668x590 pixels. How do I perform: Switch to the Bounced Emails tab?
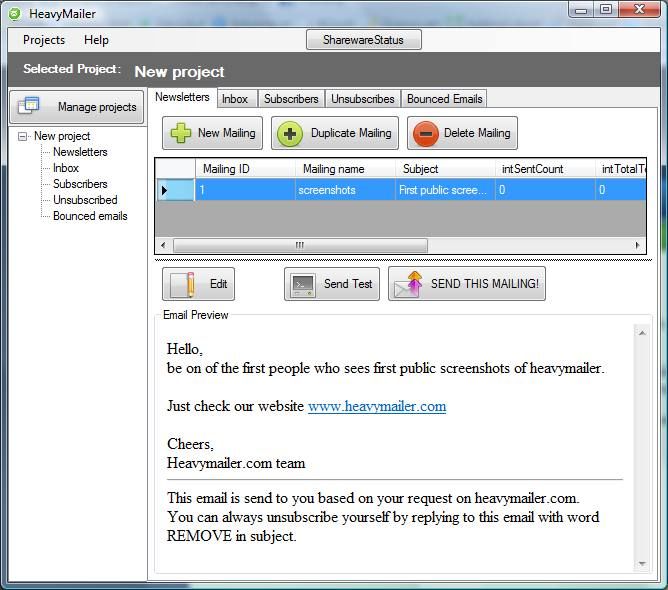tap(444, 99)
